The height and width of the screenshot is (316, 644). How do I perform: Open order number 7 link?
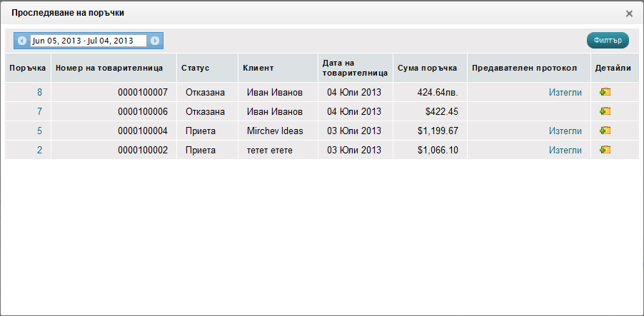pos(40,111)
